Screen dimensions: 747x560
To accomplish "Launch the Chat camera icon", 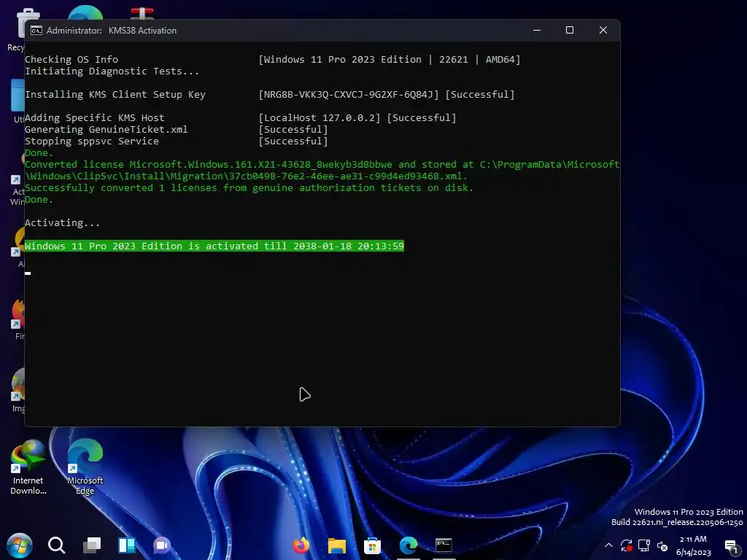I will [161, 545].
